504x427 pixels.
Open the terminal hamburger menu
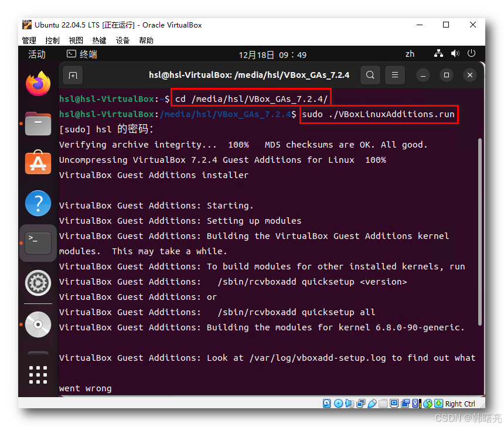395,75
